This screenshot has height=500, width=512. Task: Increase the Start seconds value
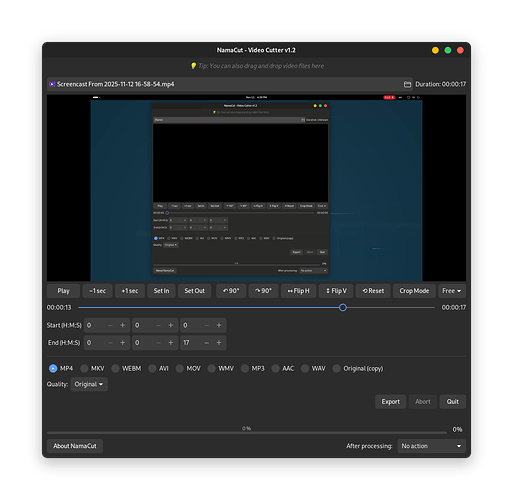point(219,325)
